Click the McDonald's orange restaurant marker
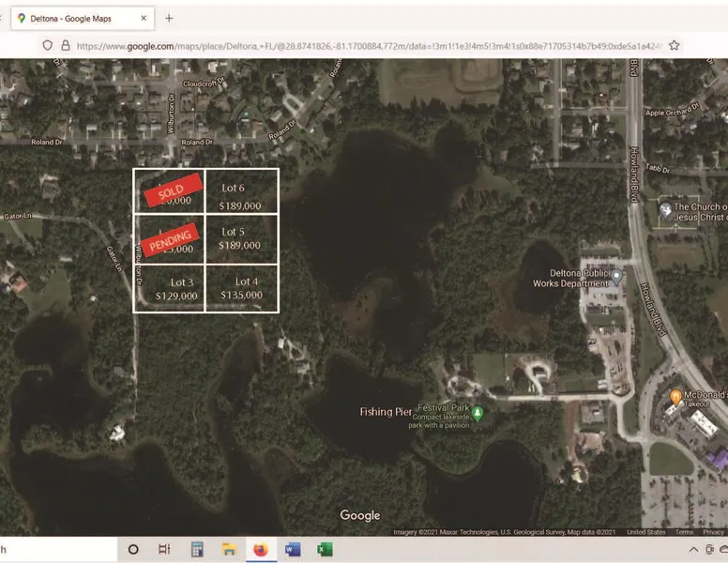Screen dimensions: 728x563 click(675, 397)
